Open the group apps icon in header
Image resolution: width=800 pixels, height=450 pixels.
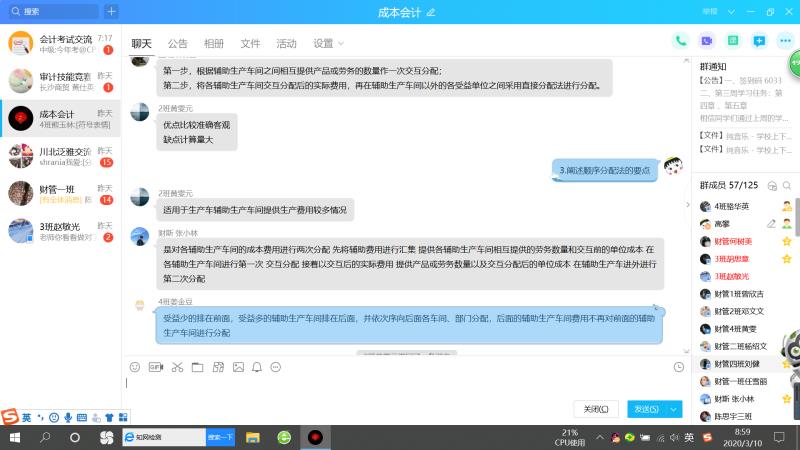(733, 41)
